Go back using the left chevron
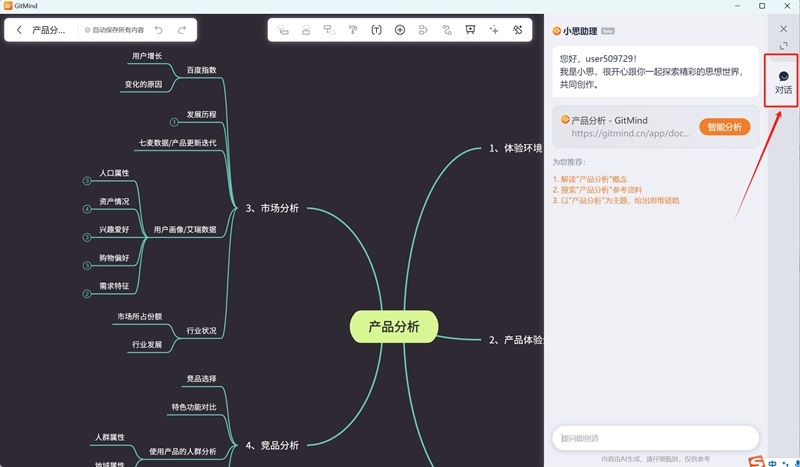Screen dimensions: 800x467 click(x=19, y=30)
